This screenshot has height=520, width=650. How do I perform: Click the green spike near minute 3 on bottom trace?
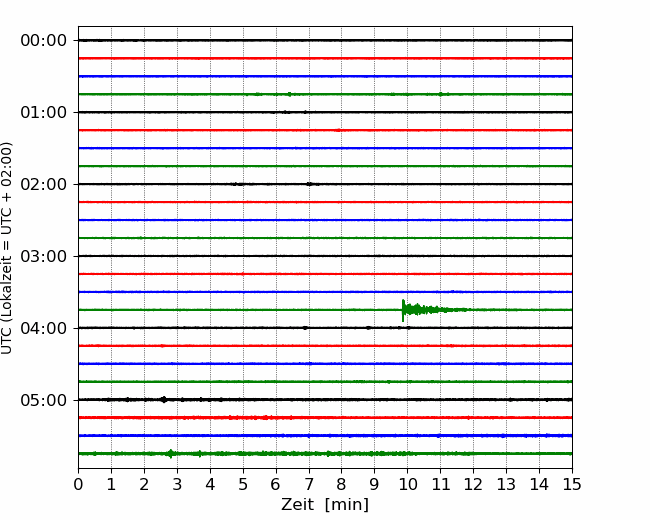[x=170, y=453]
